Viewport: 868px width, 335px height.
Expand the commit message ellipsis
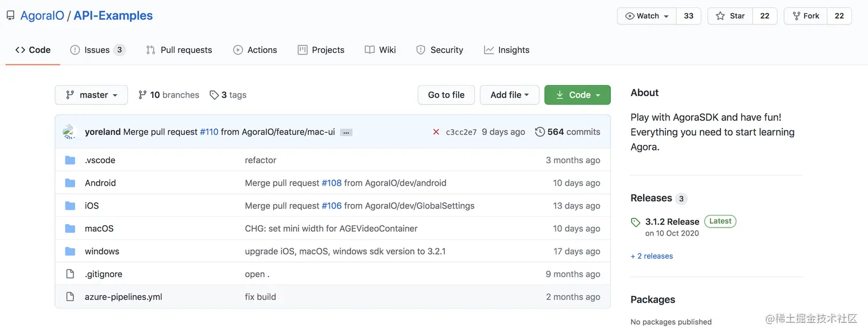tap(346, 132)
